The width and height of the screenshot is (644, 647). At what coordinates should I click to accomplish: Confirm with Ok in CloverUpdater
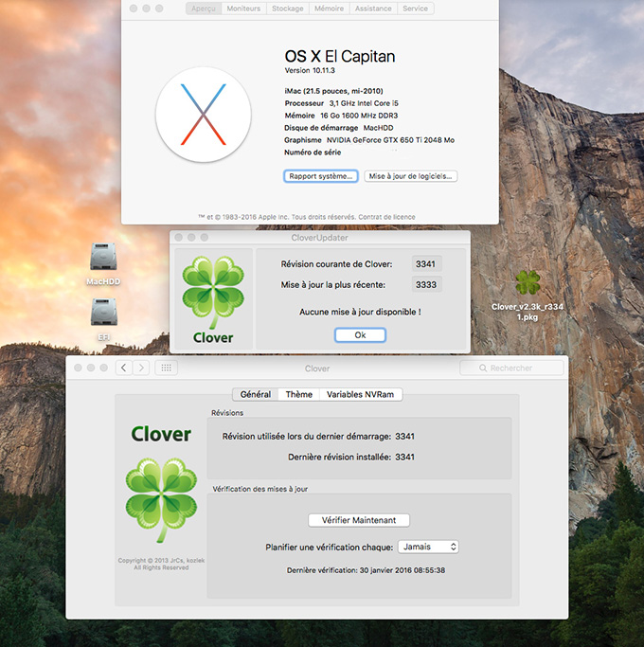(360, 335)
